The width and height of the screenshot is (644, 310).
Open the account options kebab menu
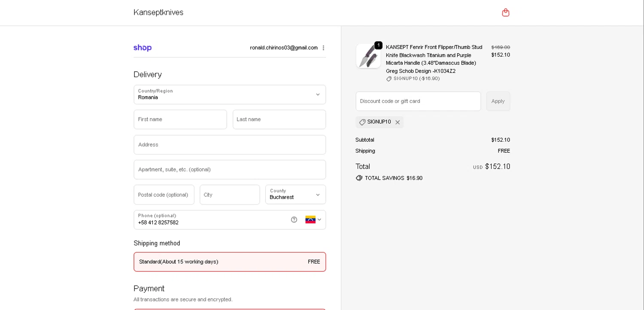tap(323, 48)
